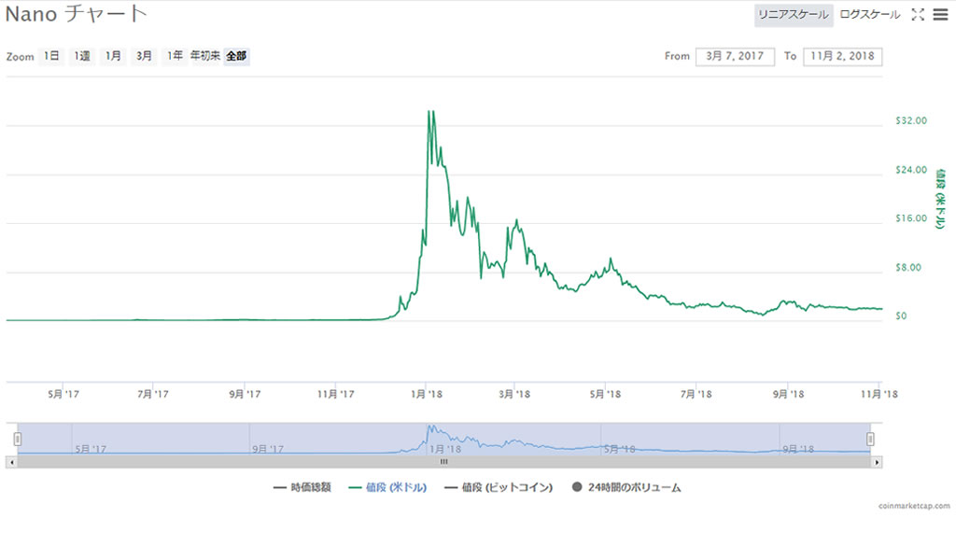The image size is (956, 560).
Task: Grab the left navigator range handle
Action: (x=17, y=439)
